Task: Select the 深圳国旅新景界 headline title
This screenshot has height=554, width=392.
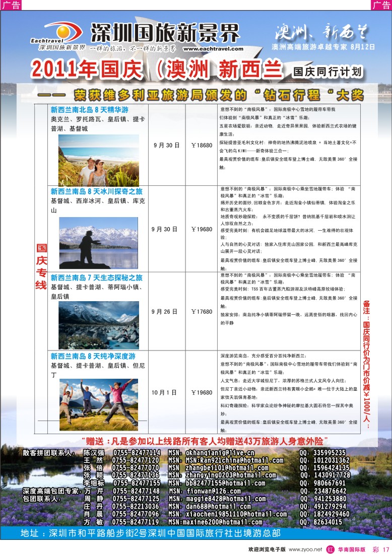Action: click(165, 33)
